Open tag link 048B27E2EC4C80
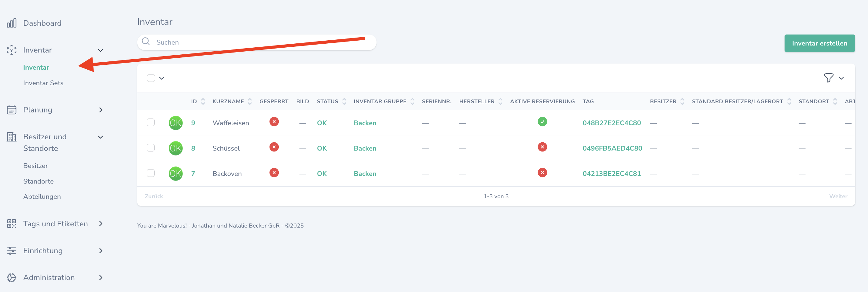 pos(611,123)
